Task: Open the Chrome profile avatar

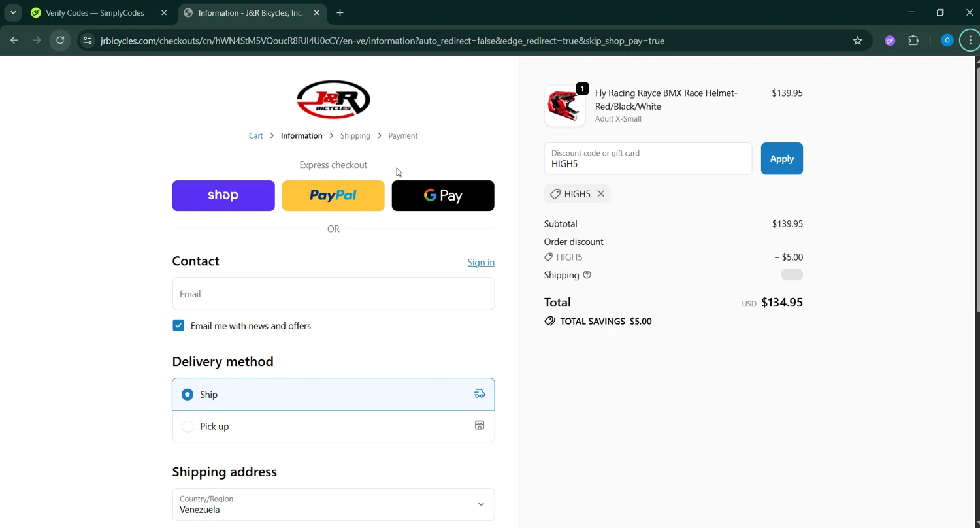Action: pyautogui.click(x=947, y=41)
